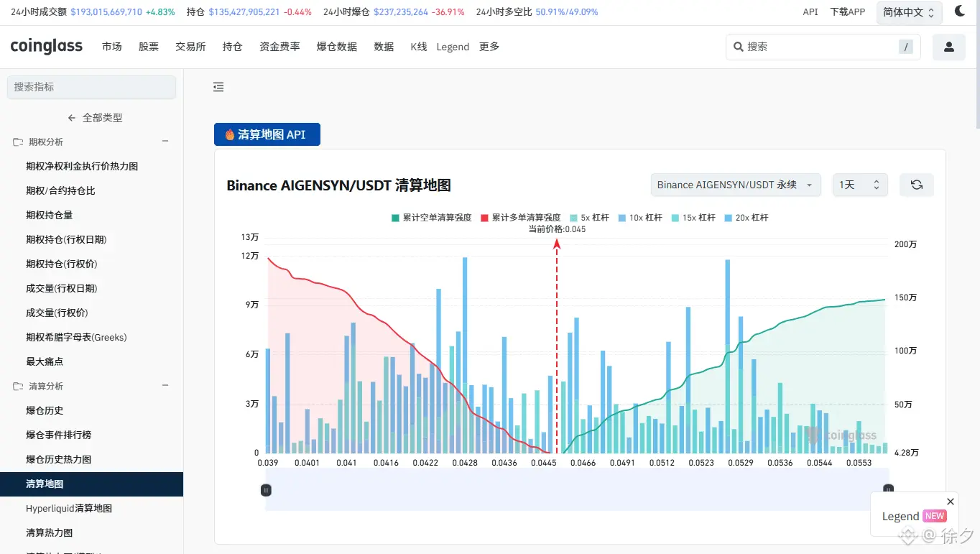Screen dimensions: 980x554
Task: Open 期权持仓(行权价) in sidebar
Action: [x=62, y=264]
